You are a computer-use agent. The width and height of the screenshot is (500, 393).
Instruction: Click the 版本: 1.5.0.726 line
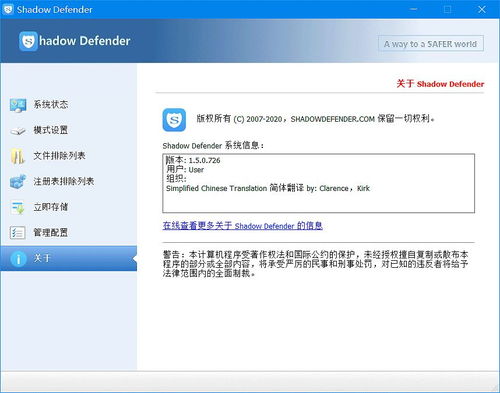pyautogui.click(x=193, y=160)
